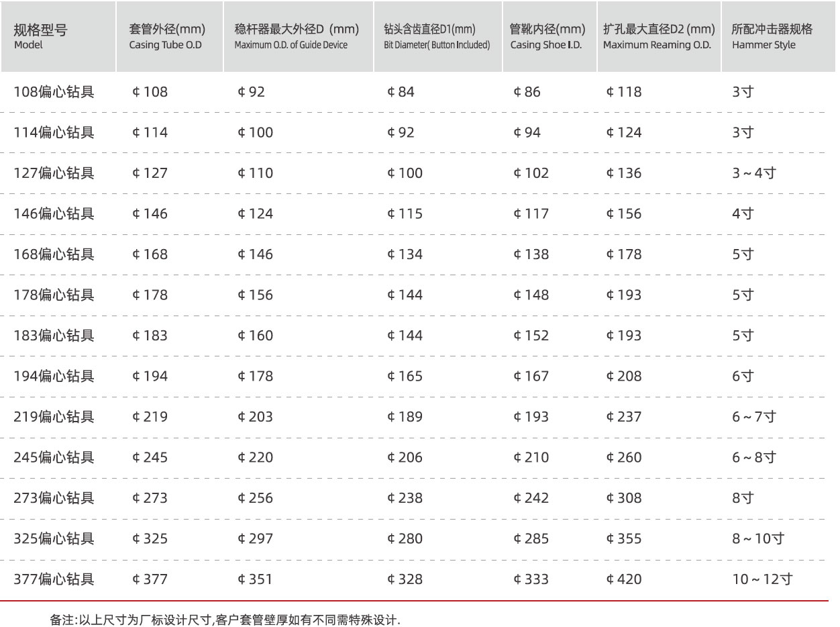Viewport: 840px width, 627px height.
Task: Select the Hammer Style column header
Action: point(772,37)
